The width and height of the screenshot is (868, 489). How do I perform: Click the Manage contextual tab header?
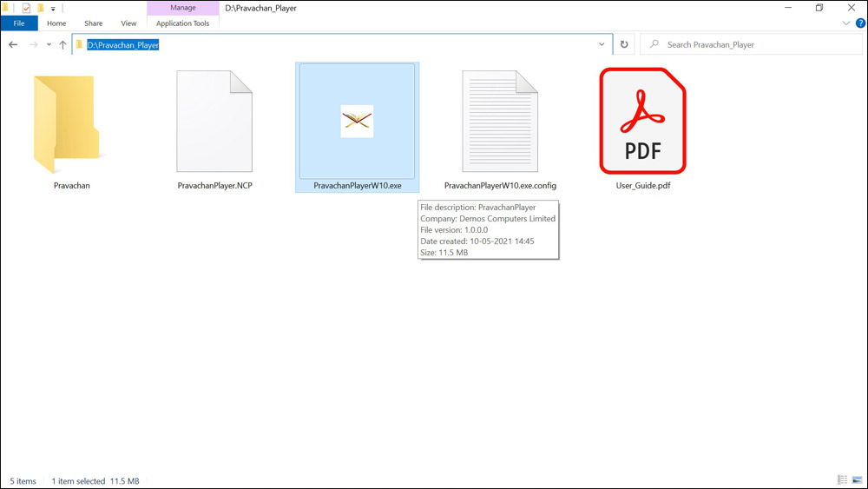pos(182,8)
